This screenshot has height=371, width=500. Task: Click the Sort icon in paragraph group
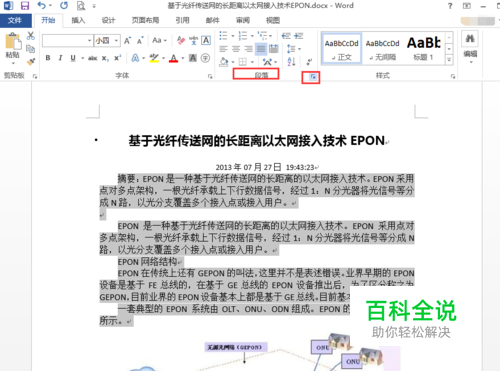coord(291,62)
